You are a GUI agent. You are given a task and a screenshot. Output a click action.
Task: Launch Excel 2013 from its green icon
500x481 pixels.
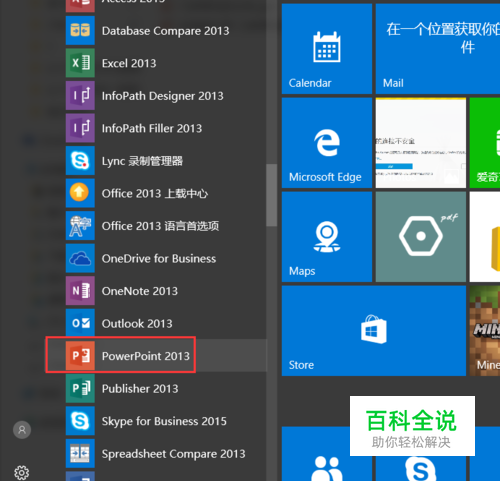pos(80,63)
